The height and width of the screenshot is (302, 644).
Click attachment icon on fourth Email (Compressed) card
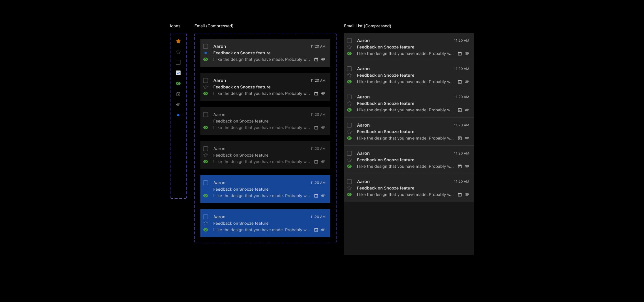323,162
